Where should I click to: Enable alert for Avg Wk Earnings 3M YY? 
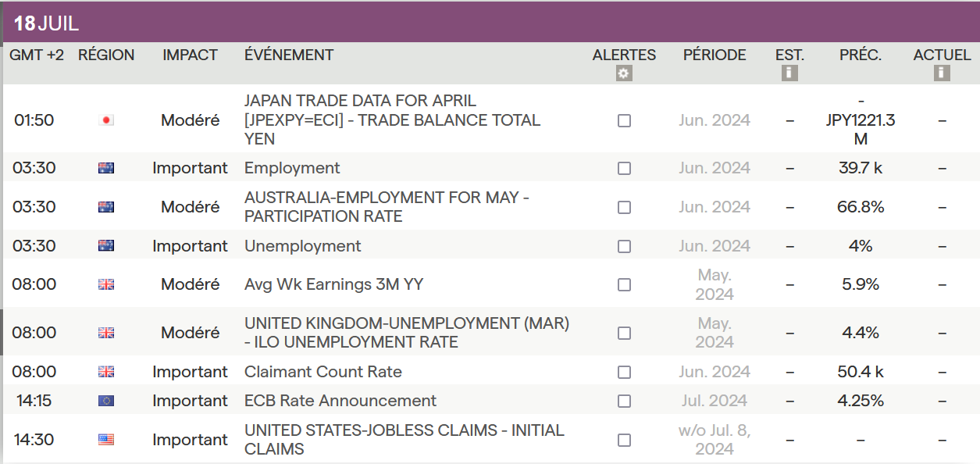click(624, 285)
